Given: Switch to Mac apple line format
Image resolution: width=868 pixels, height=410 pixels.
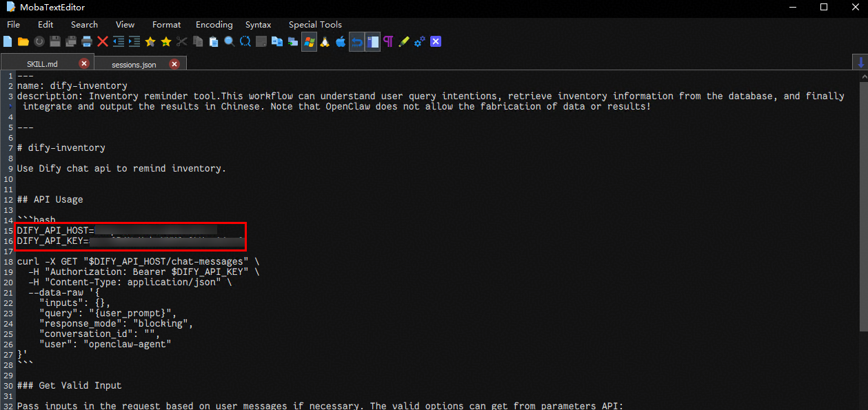Looking at the screenshot, I should click(x=341, y=42).
